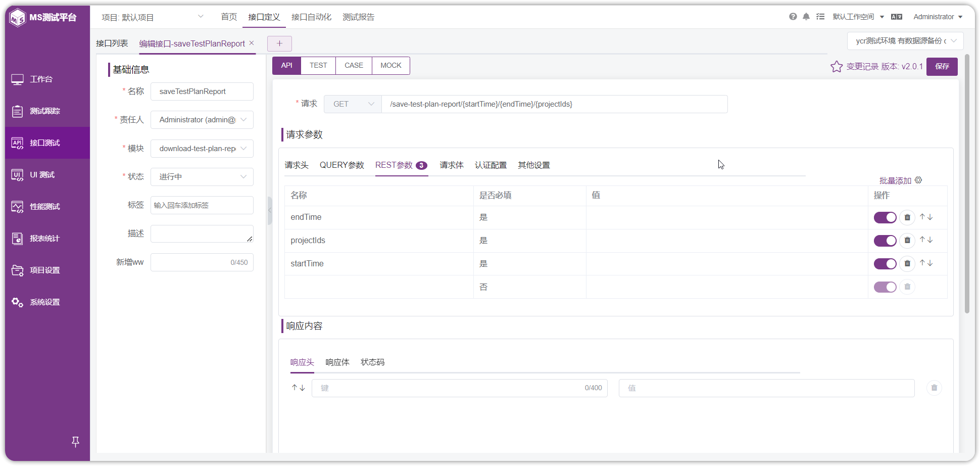Toggle the projectIds parameter switch
Screen dimensions: 980x466
click(885, 241)
